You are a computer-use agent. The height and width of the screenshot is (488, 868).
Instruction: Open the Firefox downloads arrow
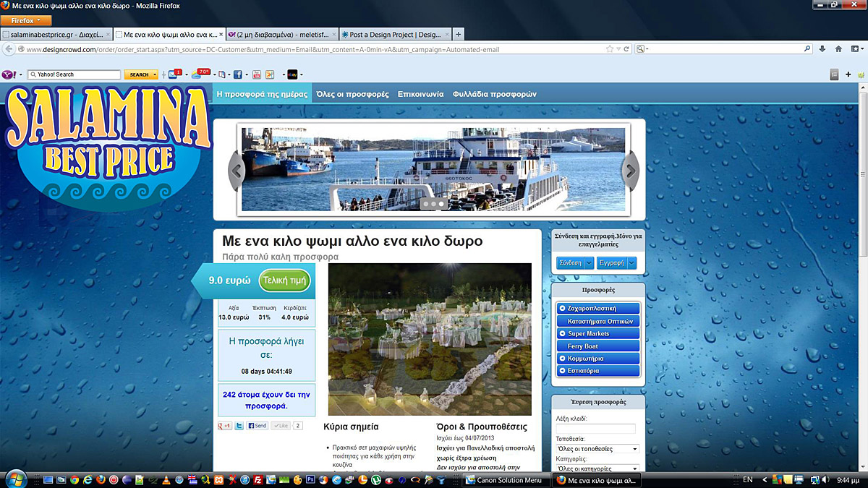822,49
